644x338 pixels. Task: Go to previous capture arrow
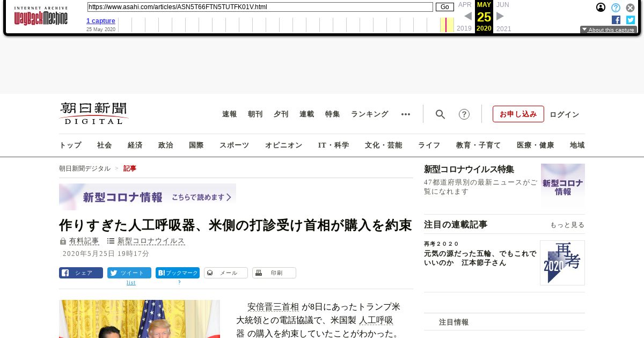(467, 16)
